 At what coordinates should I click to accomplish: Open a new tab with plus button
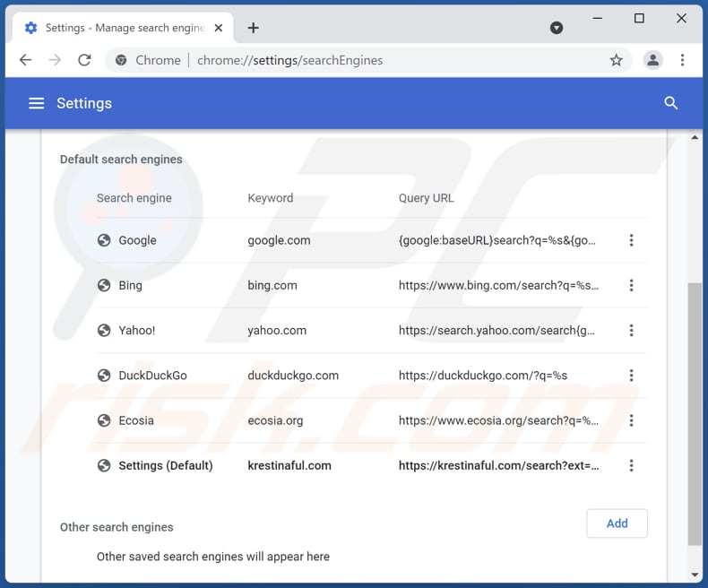254,28
